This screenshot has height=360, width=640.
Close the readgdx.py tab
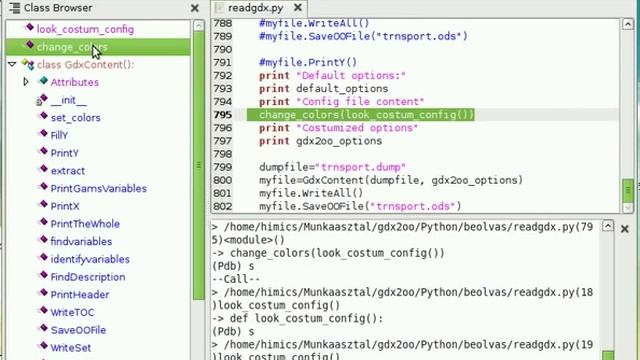click(298, 7)
